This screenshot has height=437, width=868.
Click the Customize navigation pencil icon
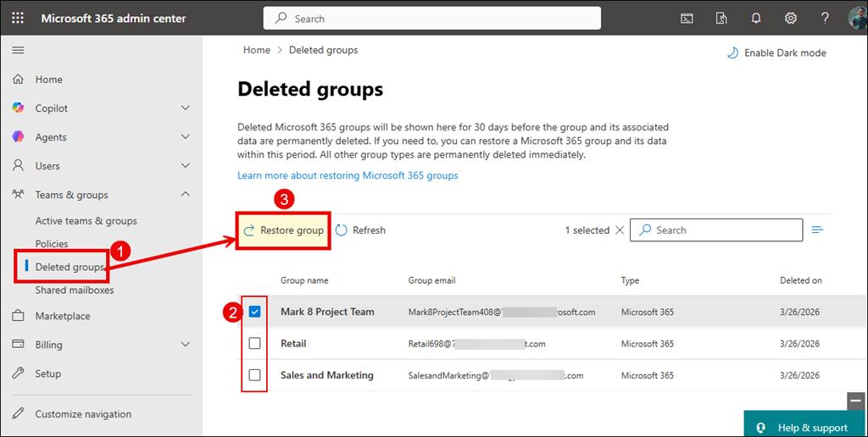[x=19, y=413]
